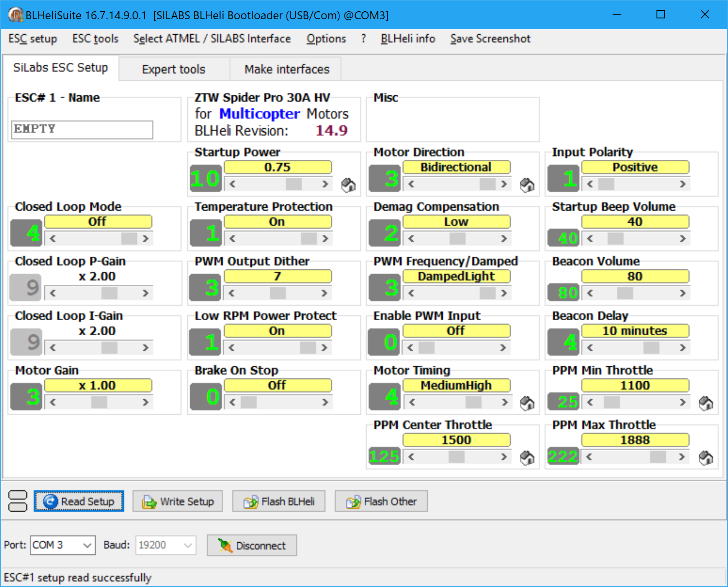This screenshot has height=587, width=728.
Task: Click the Bidirectional value field
Action: coord(456,167)
